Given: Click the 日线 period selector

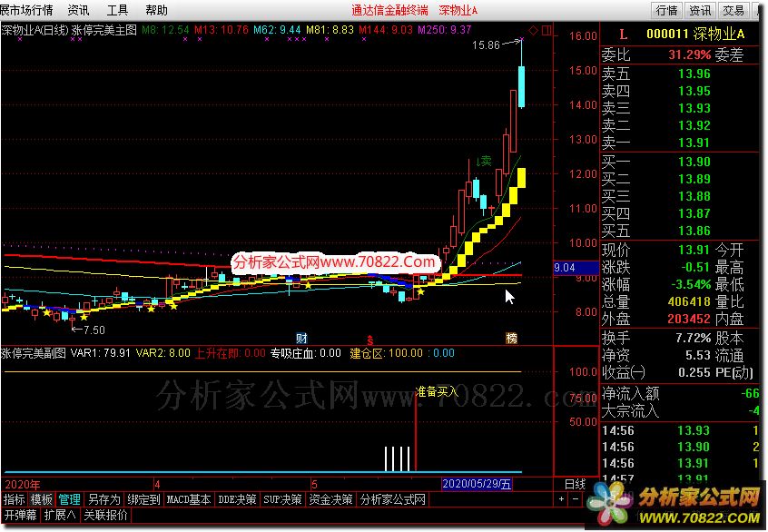Looking at the screenshot, I should point(575,485).
